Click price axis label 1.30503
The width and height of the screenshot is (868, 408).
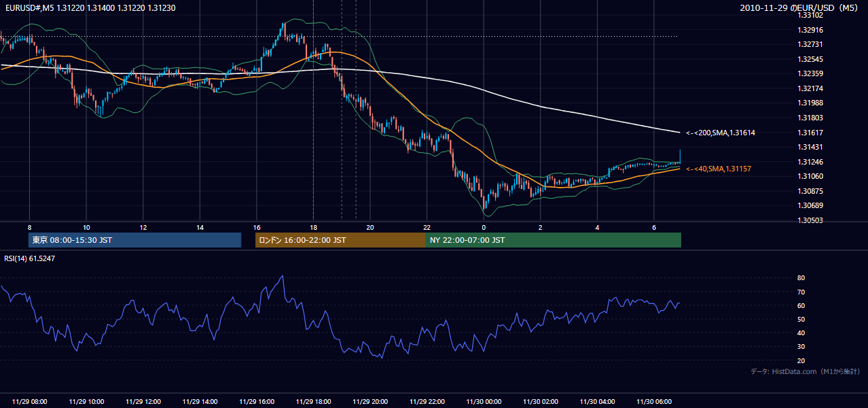(x=810, y=220)
